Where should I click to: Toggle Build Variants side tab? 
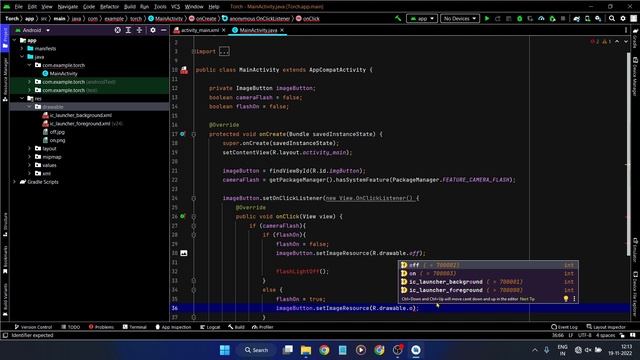(x=5, y=300)
